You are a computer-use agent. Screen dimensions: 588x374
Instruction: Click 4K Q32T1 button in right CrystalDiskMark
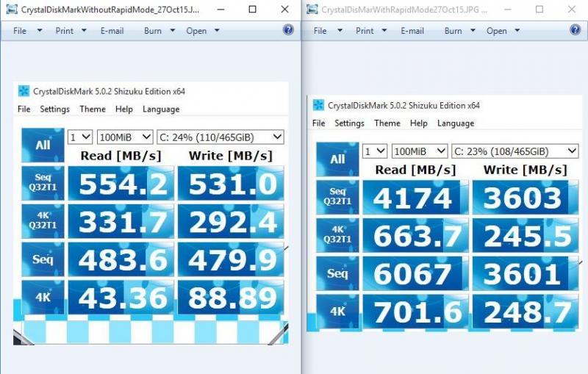(x=337, y=235)
